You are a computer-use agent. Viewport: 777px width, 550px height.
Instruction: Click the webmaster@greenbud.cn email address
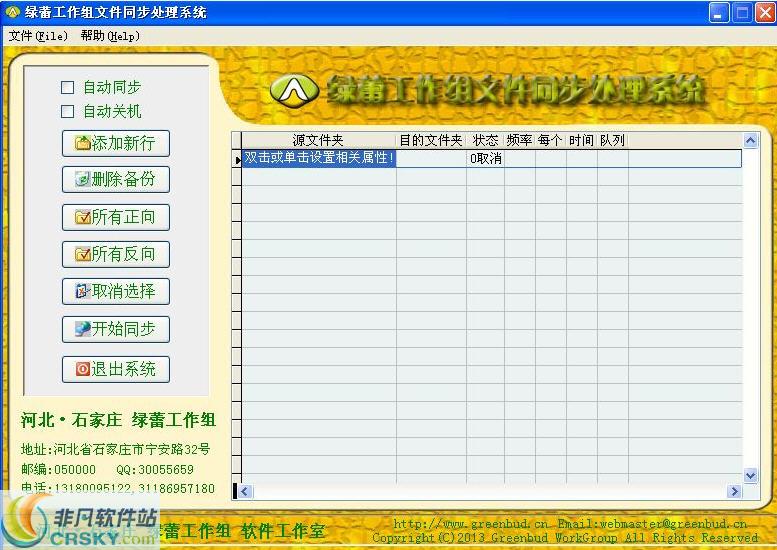click(673, 524)
